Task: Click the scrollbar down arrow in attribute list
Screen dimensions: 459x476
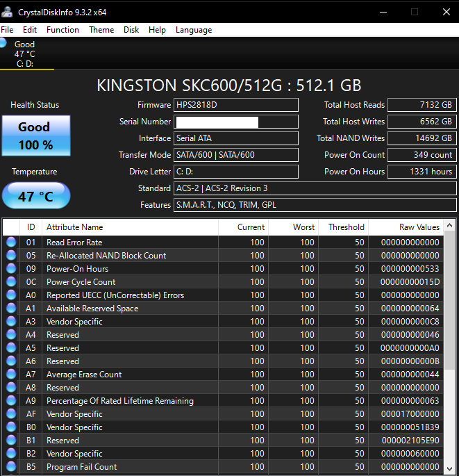Action: click(x=449, y=469)
